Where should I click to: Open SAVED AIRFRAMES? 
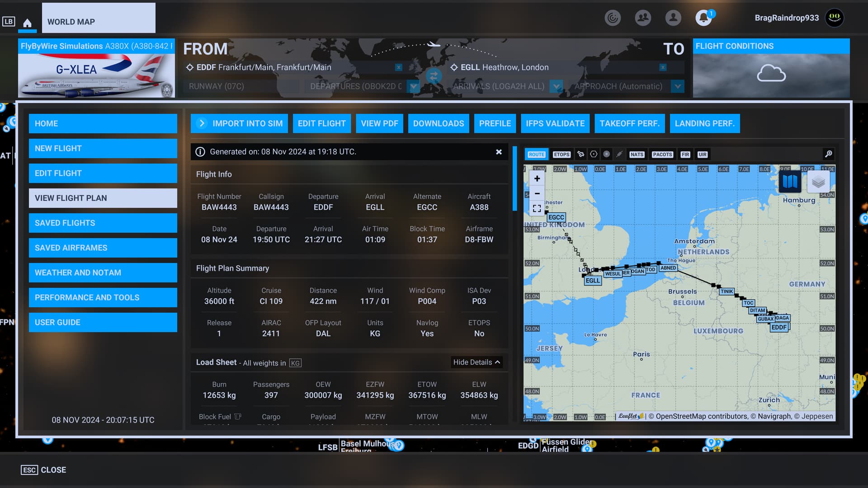click(x=103, y=248)
